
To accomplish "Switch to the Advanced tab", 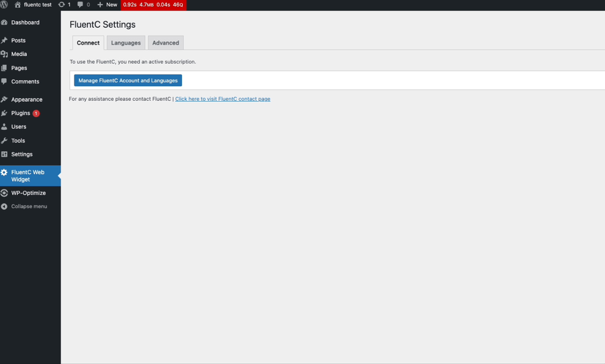I will (x=166, y=43).
